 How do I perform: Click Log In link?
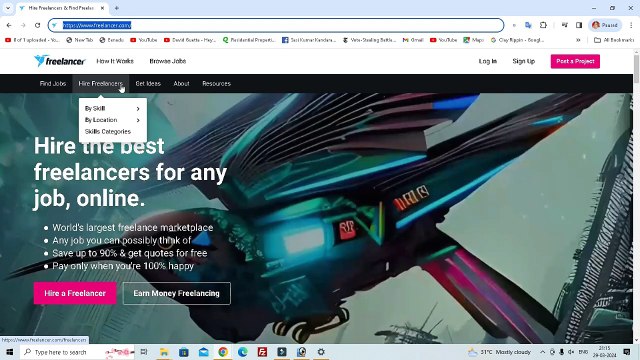click(x=488, y=61)
